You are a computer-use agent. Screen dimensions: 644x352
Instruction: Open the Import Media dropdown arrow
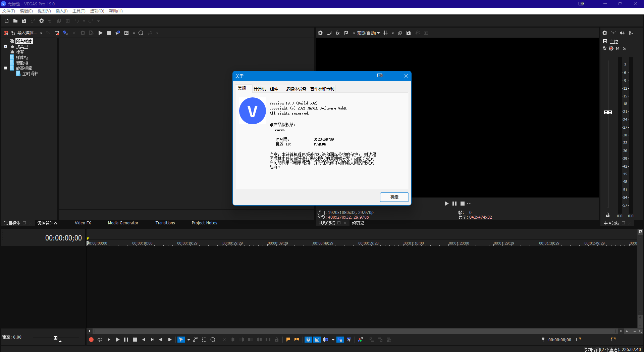[41, 33]
